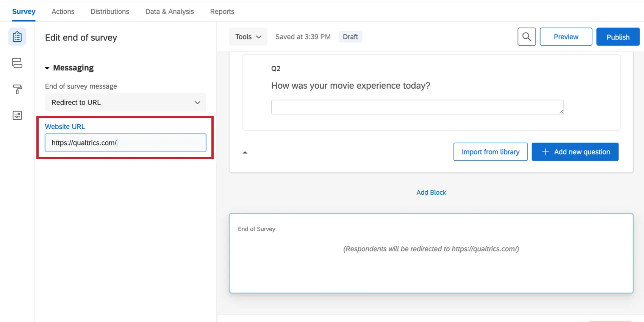
Task: Click plus icon on Add new question
Action: 545,152
